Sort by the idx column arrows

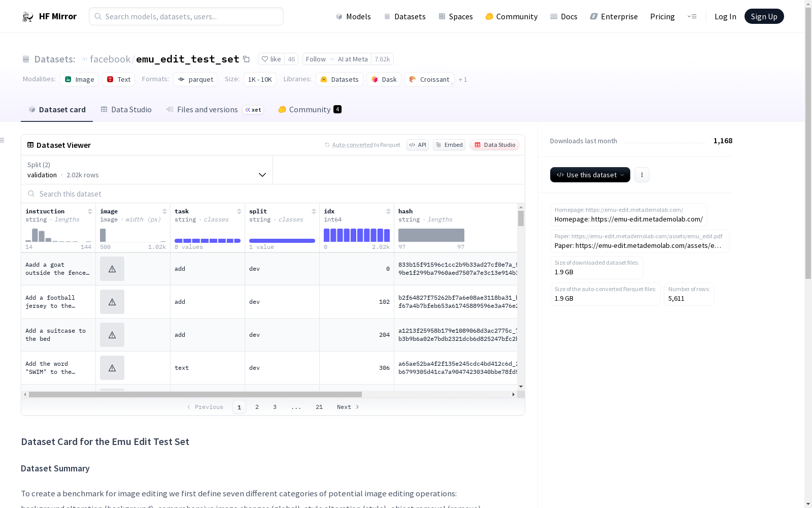tap(388, 211)
